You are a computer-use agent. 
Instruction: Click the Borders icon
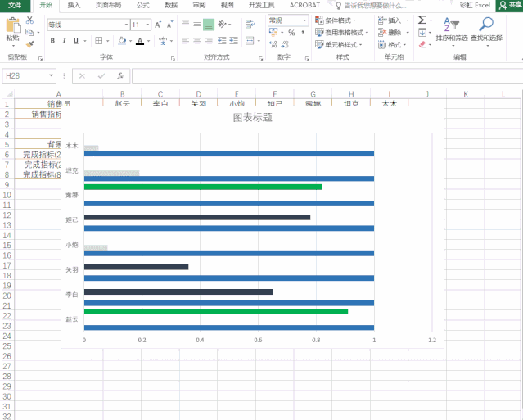pos(99,41)
